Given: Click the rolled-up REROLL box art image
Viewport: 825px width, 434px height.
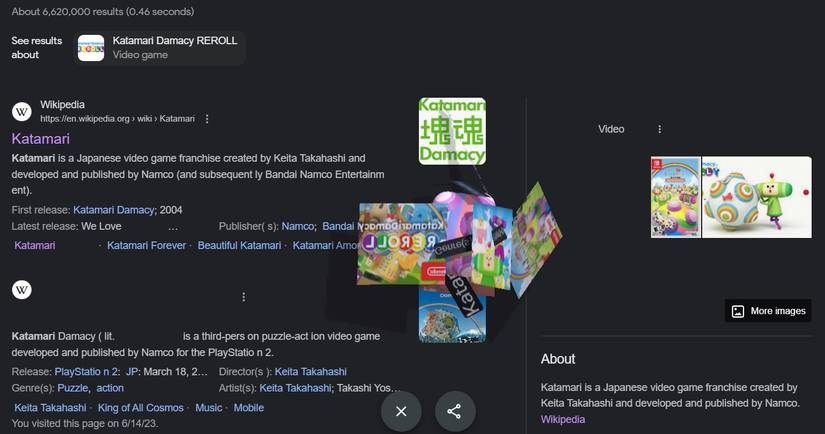Looking at the screenshot, I should (x=401, y=244).
